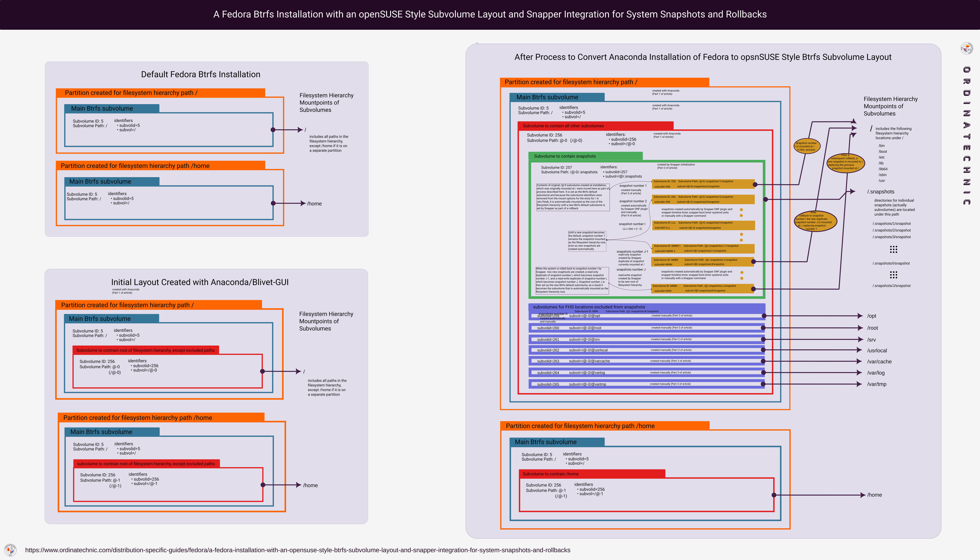Click the subvol=/@-0/@usrlocal row
Viewport: 980px width, 560px height.
tap(647, 350)
